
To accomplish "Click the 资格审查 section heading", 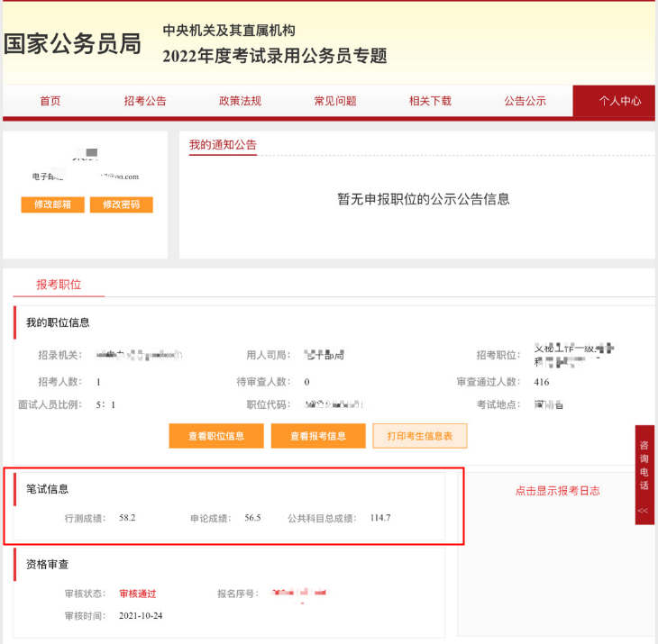I will click(x=47, y=565).
